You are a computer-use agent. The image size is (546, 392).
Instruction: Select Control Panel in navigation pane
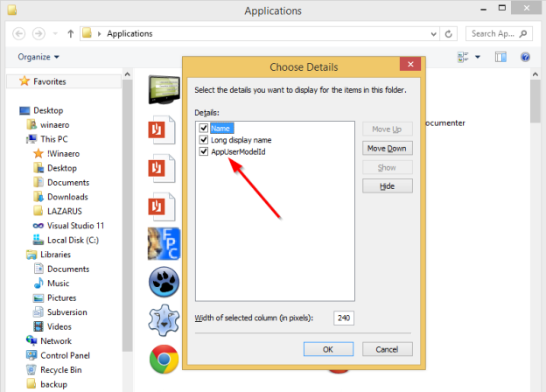[x=65, y=355]
